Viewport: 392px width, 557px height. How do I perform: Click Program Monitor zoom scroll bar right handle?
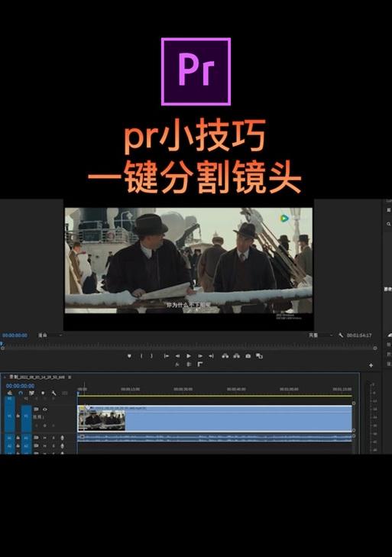click(375, 348)
